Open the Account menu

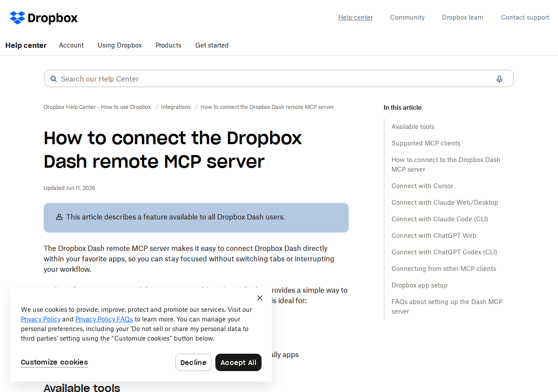[x=71, y=45]
